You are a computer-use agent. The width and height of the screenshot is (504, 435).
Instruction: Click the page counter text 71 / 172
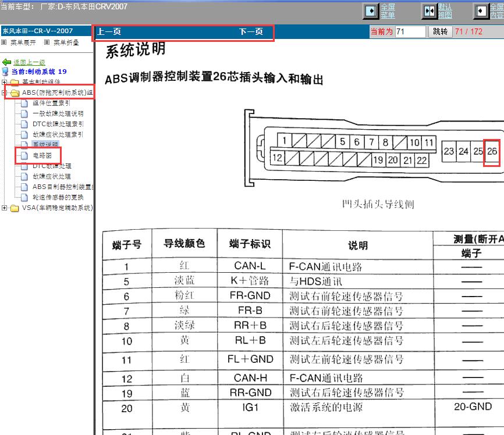[x=468, y=31]
